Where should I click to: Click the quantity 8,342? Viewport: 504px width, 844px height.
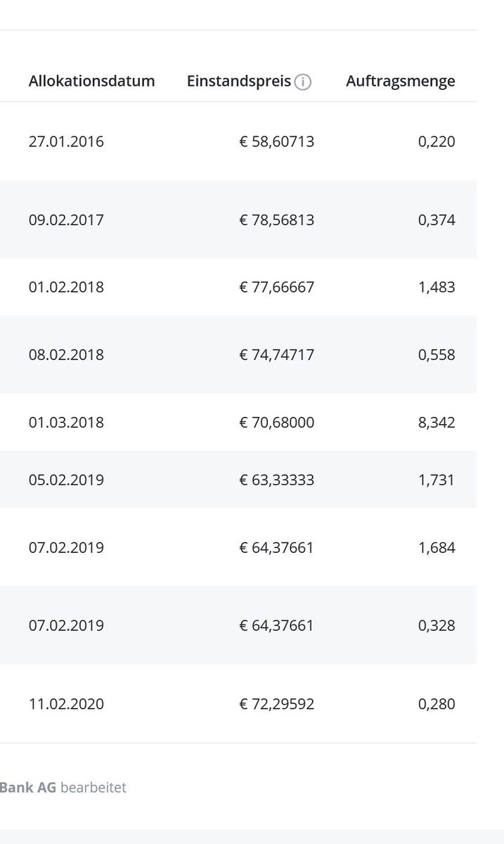437,422
